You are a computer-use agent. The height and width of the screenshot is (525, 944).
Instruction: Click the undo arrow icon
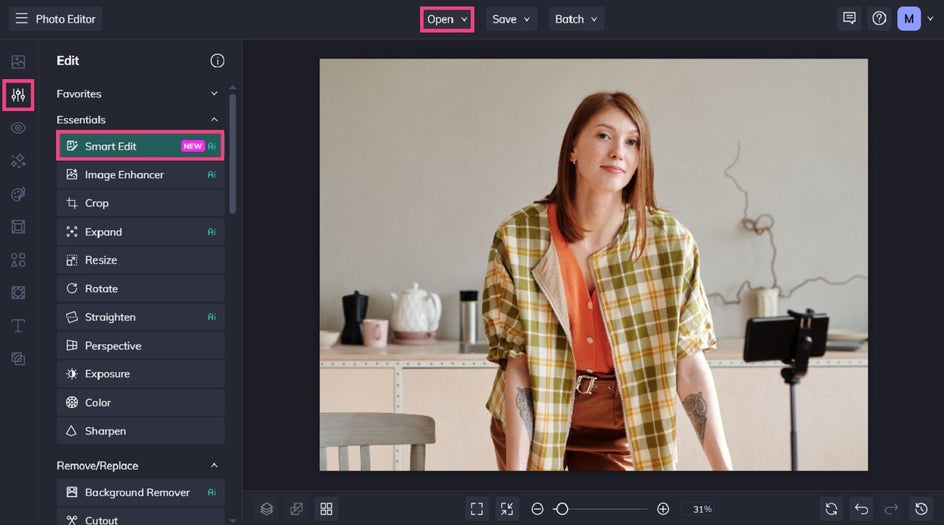(861, 509)
